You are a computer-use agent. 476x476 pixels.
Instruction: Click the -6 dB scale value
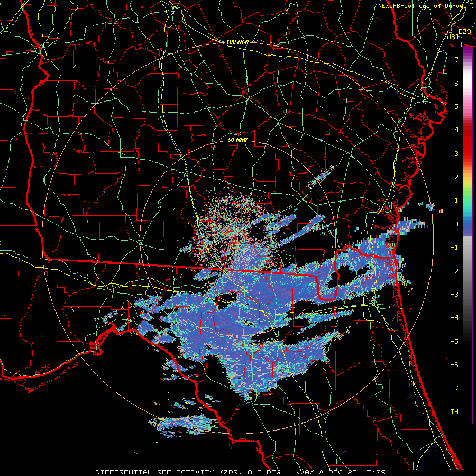(x=454, y=365)
